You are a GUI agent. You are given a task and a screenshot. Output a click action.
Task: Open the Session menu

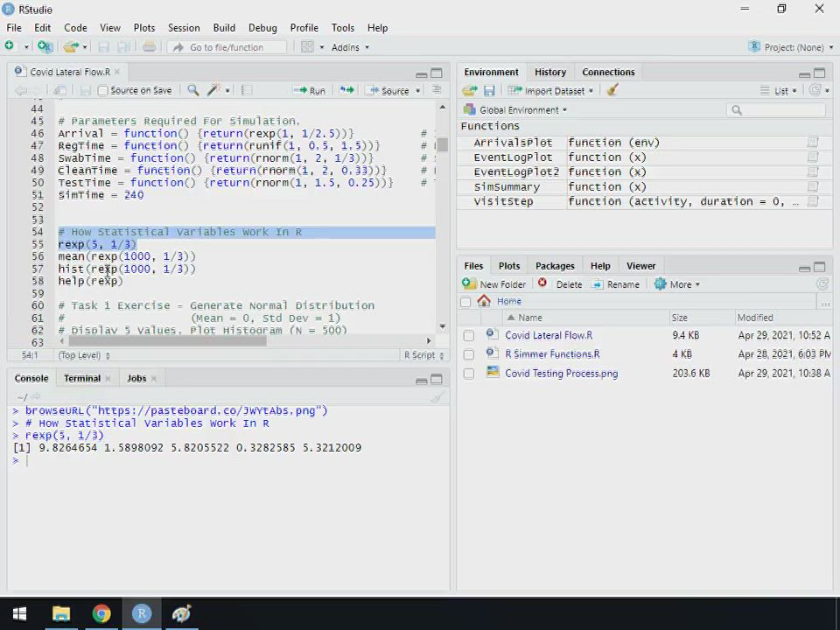point(183,27)
